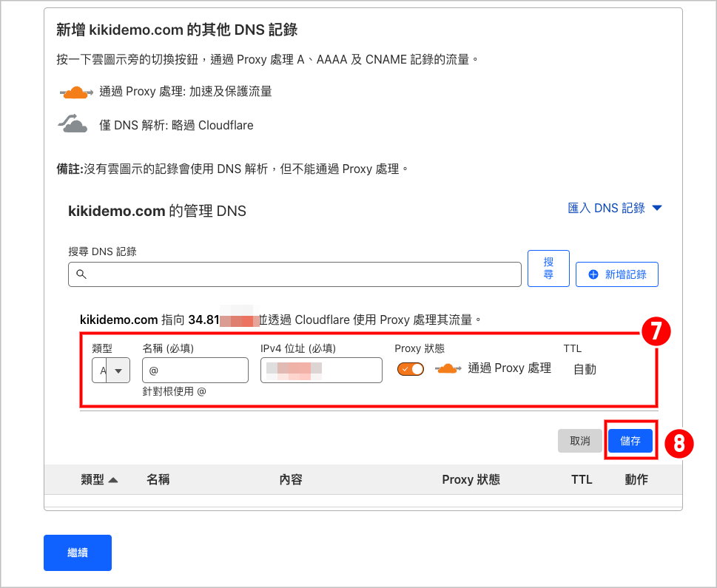The height and width of the screenshot is (588, 717).
Task: Click the magnifier icon in DNS search box
Action: (x=81, y=274)
